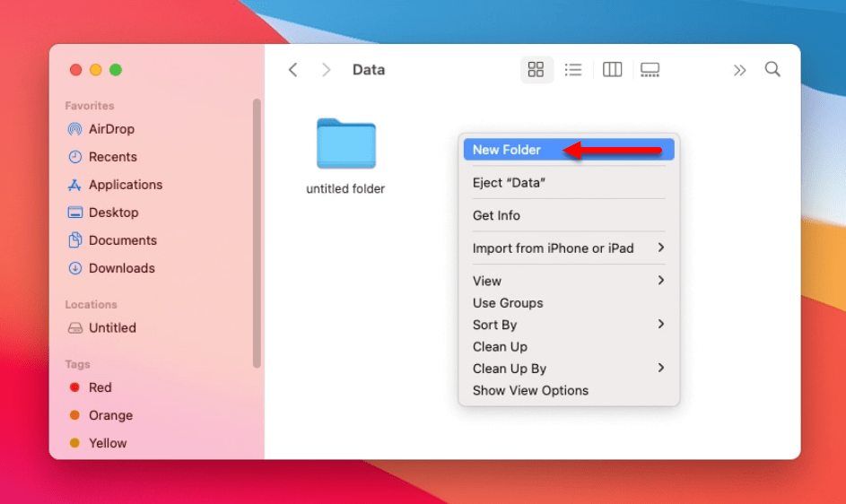Choose Clean Up in the context menu

coord(569,346)
